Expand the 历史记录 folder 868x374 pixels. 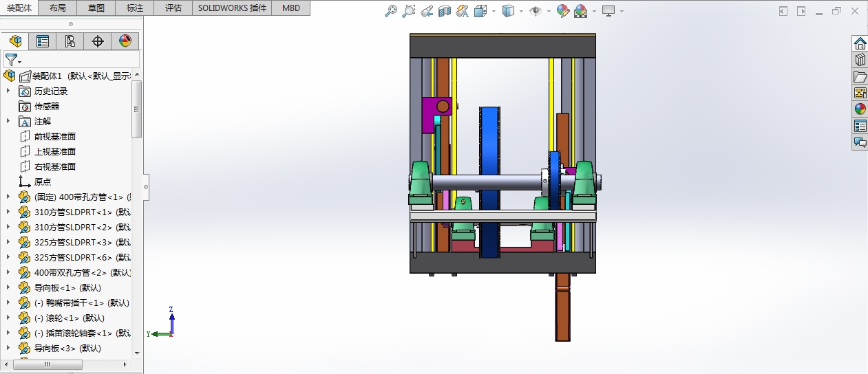(x=8, y=91)
